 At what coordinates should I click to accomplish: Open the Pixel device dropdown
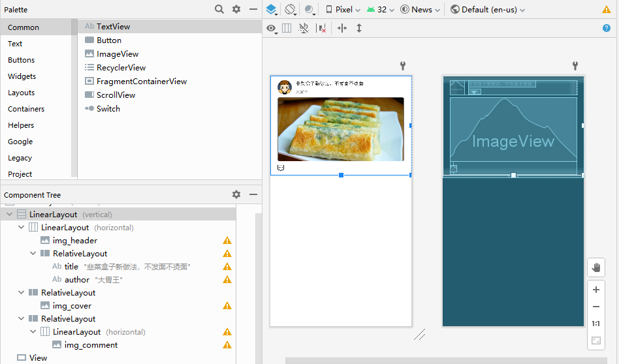[343, 10]
